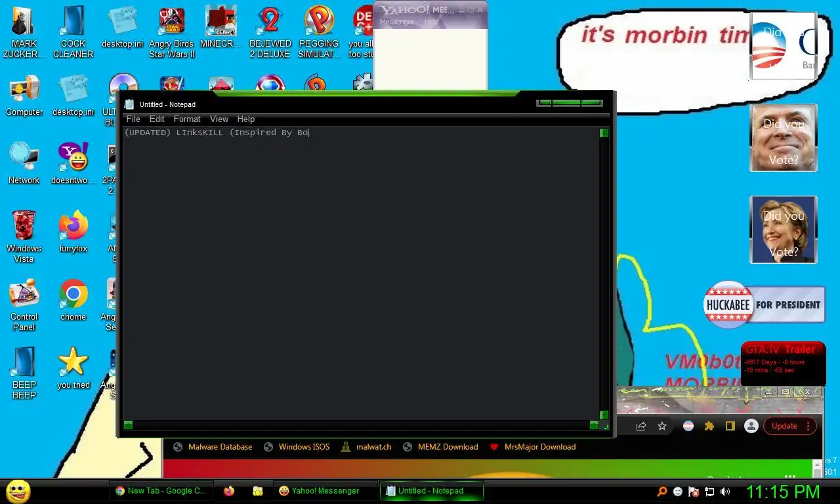Open the Chrome profile avatar
The image size is (840, 504).
[751, 426]
